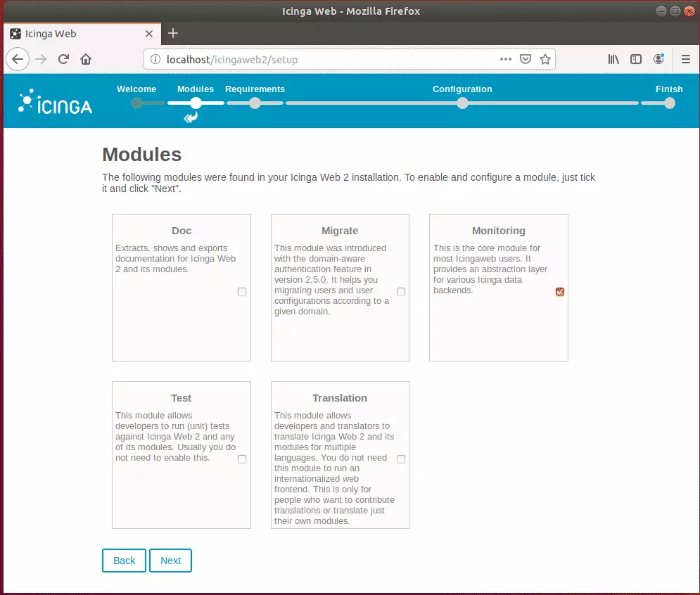Click the Configuration step progress dot
The image size is (700, 595).
pos(462,103)
